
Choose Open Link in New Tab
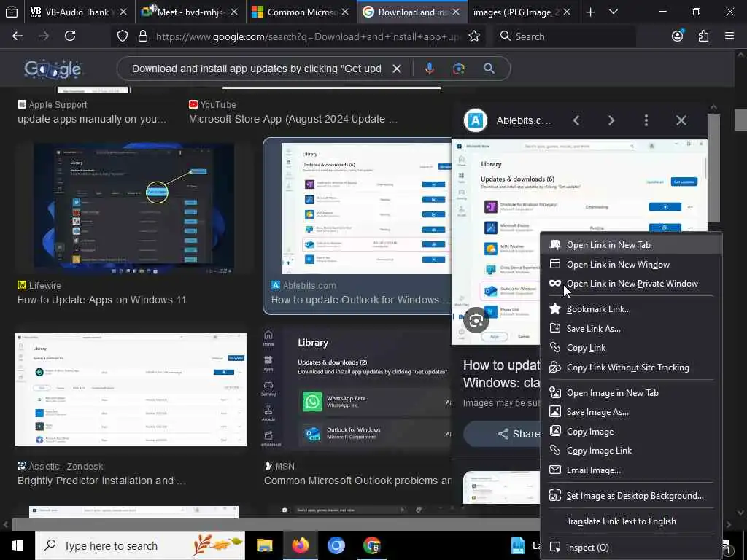coord(632,245)
